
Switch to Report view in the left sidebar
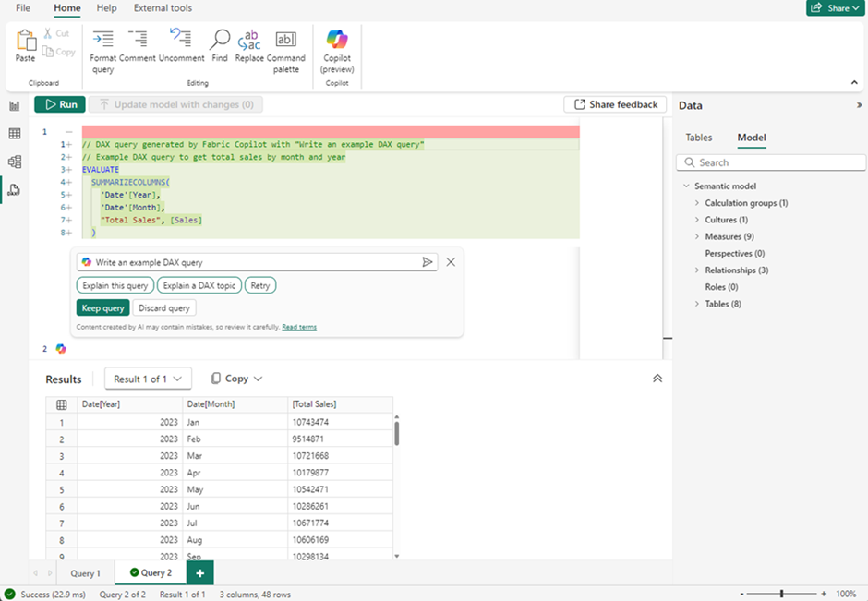pos(13,104)
